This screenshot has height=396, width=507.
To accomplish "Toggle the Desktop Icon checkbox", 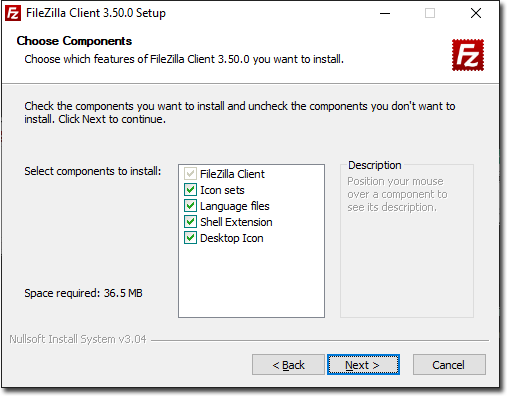I will tap(190, 238).
